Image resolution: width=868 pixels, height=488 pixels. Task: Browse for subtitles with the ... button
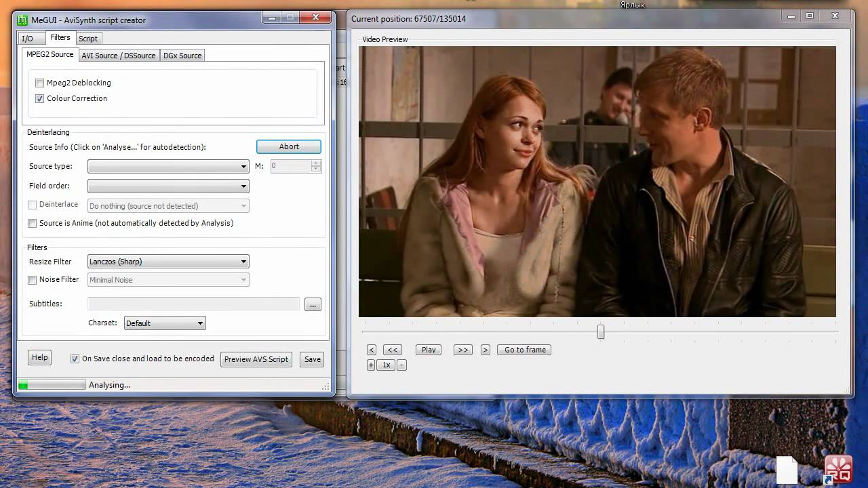tap(313, 305)
